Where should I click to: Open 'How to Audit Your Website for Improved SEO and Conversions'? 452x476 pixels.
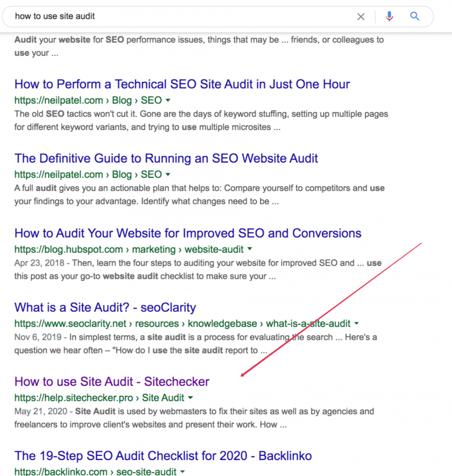pyautogui.click(x=188, y=233)
